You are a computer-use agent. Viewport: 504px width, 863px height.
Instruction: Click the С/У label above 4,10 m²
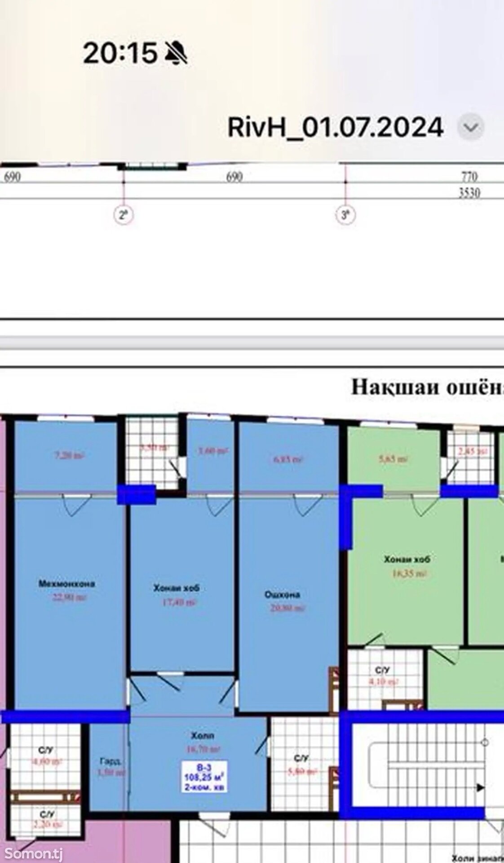382,670
